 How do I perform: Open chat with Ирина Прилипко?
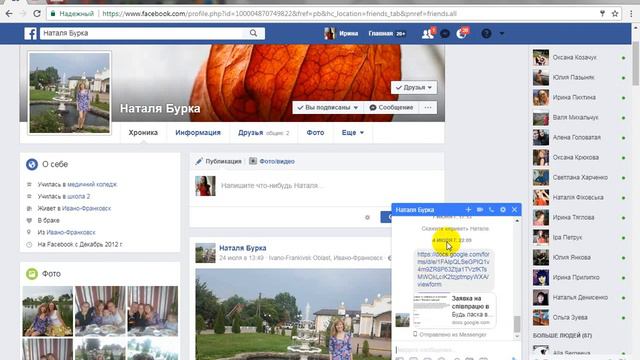(x=579, y=278)
